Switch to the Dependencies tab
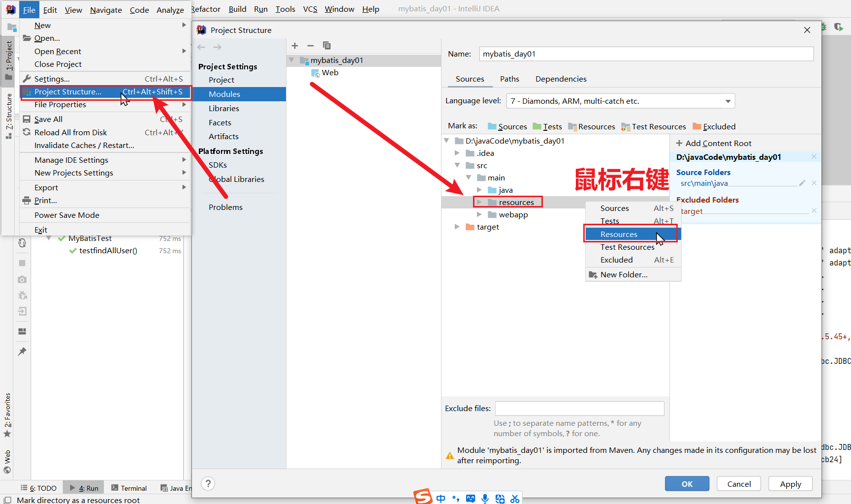The width and height of the screenshot is (851, 504). click(561, 79)
